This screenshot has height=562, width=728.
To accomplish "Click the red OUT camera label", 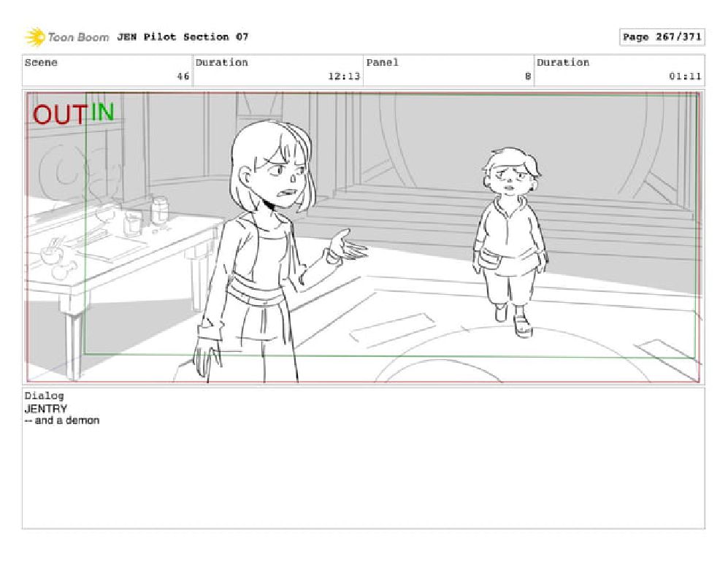I will click(x=59, y=114).
